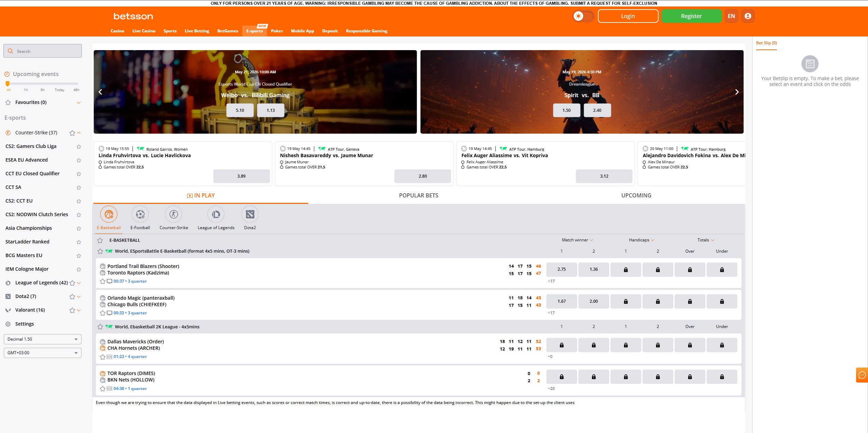Open the Handicaps market dropdown
Image resolution: width=868 pixels, height=433 pixels.
click(x=642, y=240)
